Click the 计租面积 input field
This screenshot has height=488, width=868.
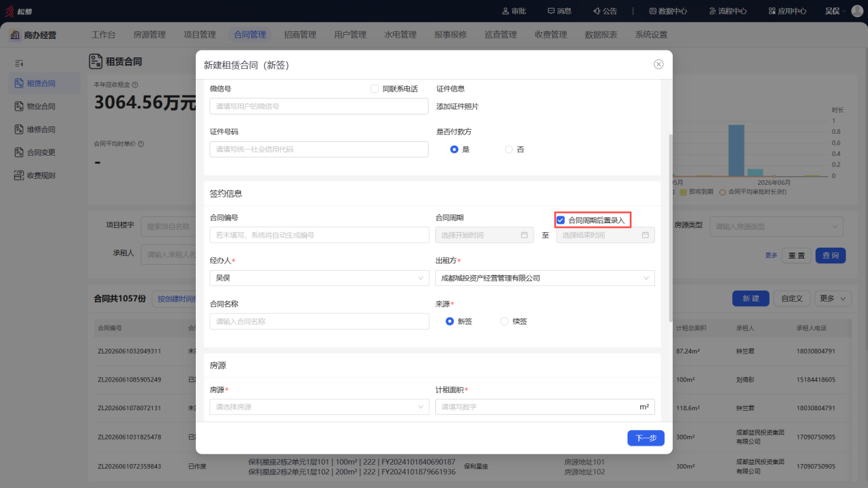(x=545, y=407)
